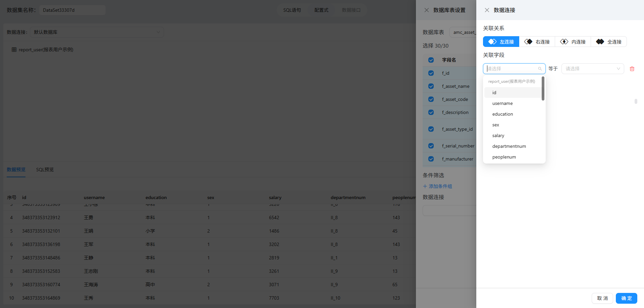Open the right-side 请选择 field dropdown

593,69
